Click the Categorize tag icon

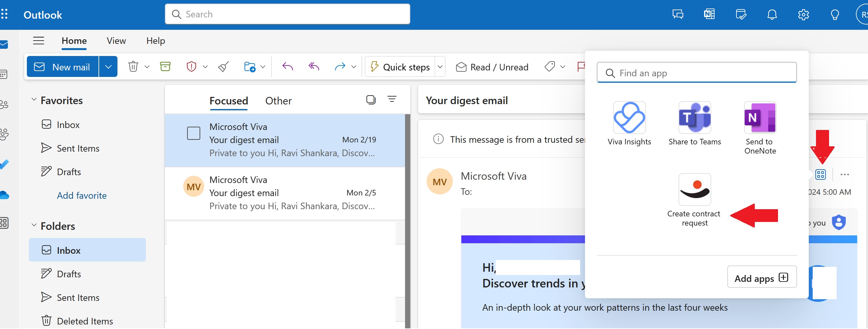550,67
